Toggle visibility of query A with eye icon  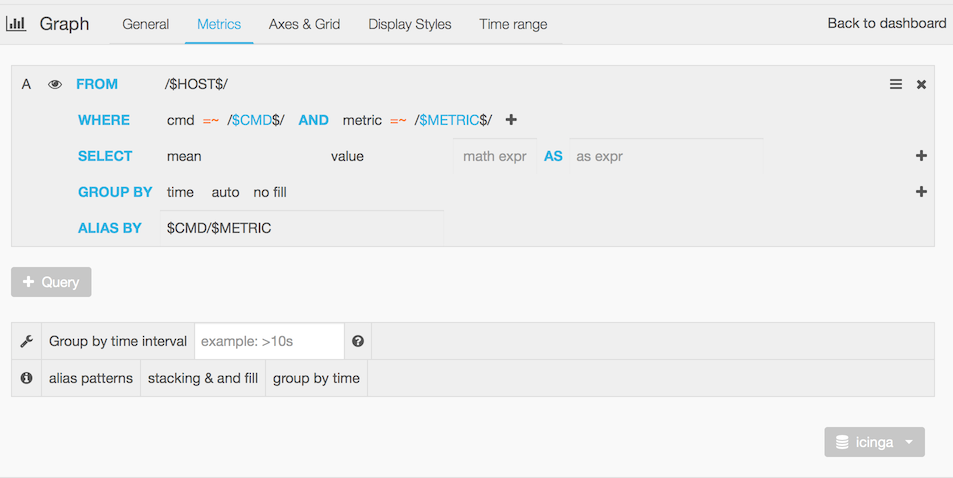[x=55, y=85]
